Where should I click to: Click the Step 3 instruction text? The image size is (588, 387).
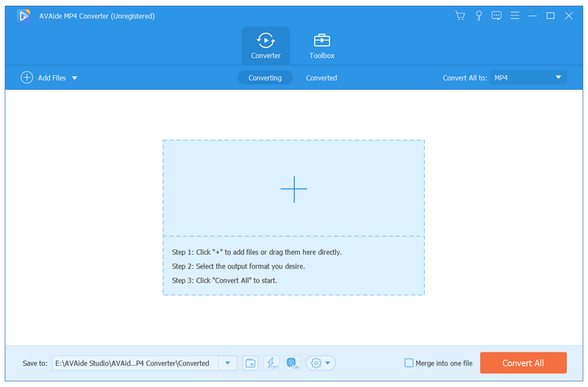(224, 280)
